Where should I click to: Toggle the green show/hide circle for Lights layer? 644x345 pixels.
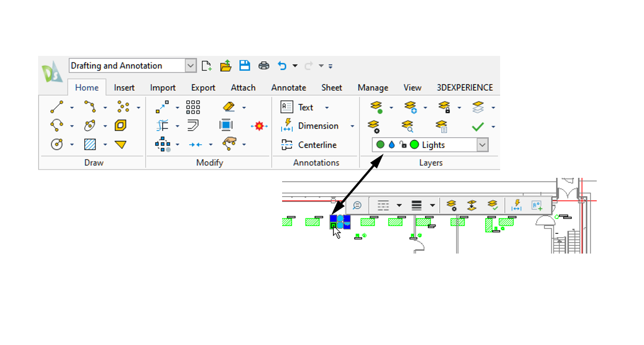tap(380, 145)
